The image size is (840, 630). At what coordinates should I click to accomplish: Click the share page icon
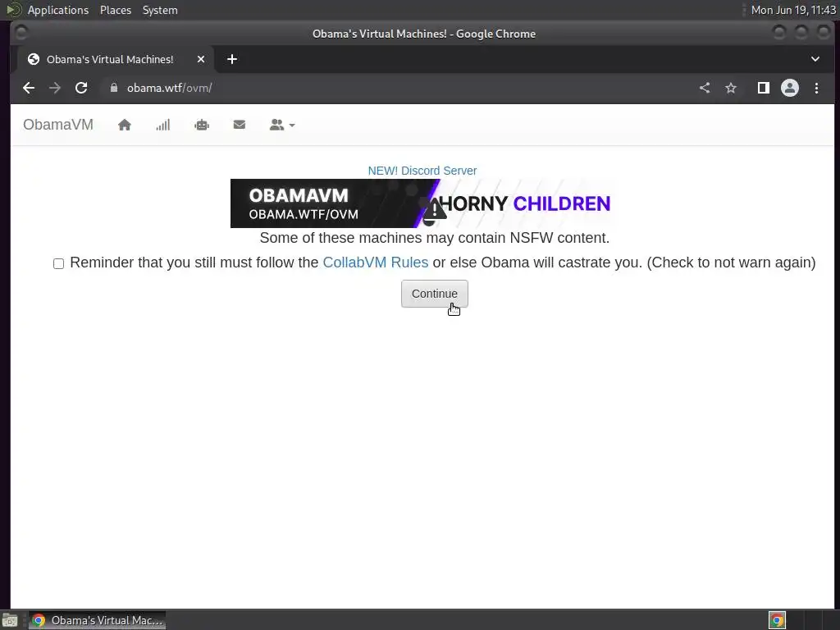(x=705, y=88)
